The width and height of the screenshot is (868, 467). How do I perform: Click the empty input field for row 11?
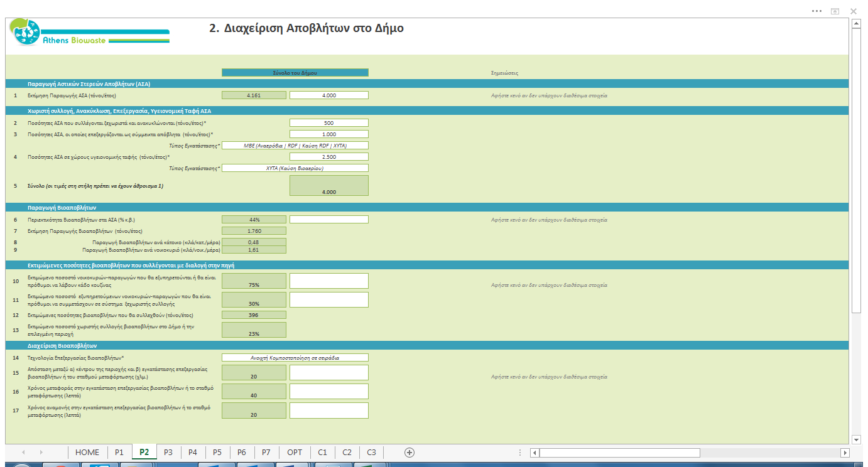[329, 299]
